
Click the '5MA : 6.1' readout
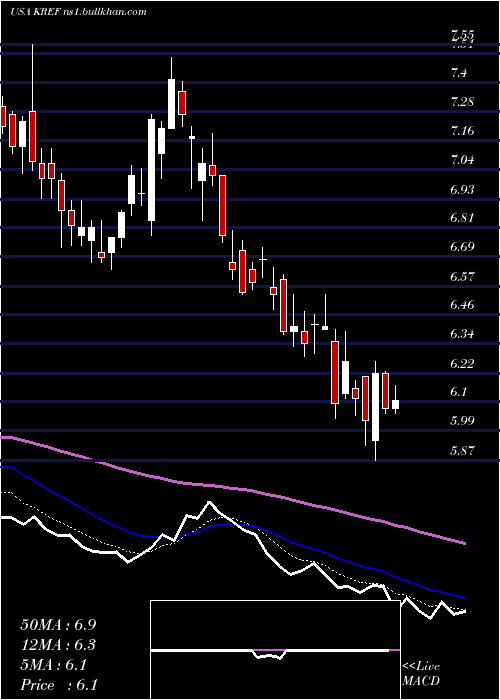pyautogui.click(x=54, y=665)
